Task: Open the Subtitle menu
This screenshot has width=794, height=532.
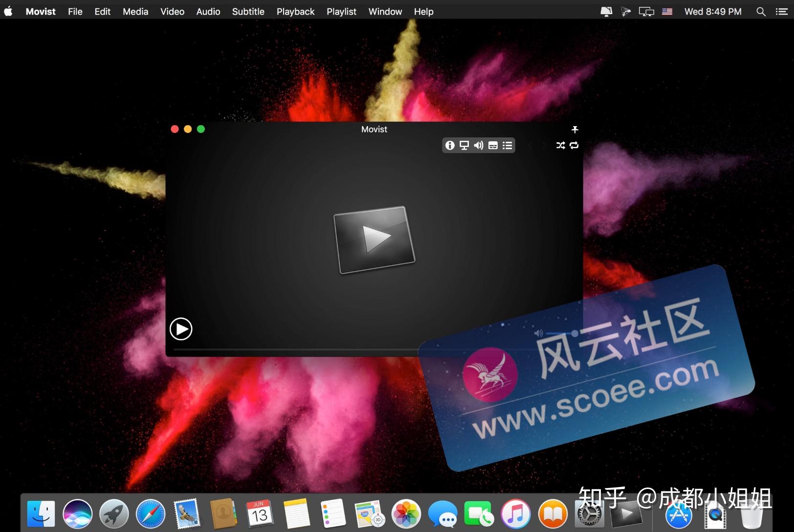Action: [x=248, y=11]
